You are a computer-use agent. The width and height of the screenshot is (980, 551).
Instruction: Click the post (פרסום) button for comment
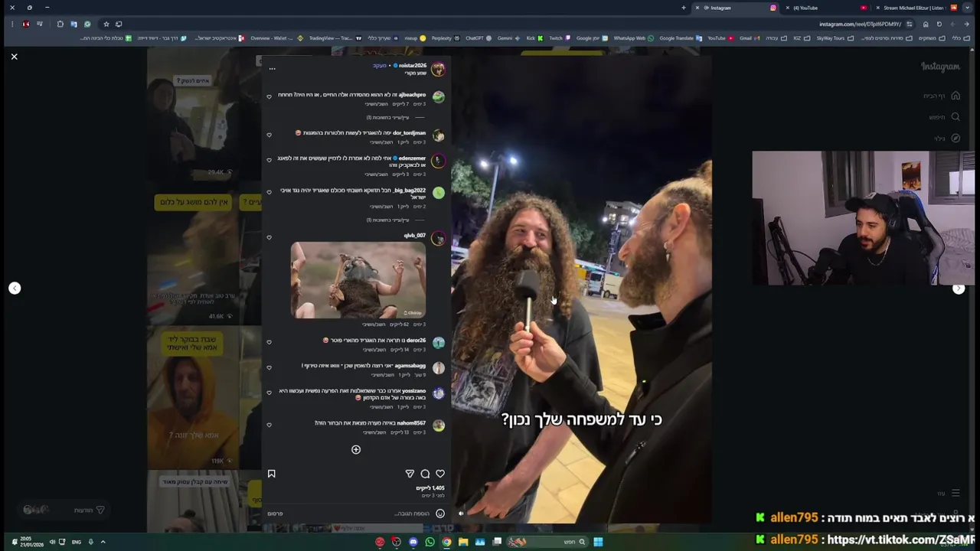275,514
